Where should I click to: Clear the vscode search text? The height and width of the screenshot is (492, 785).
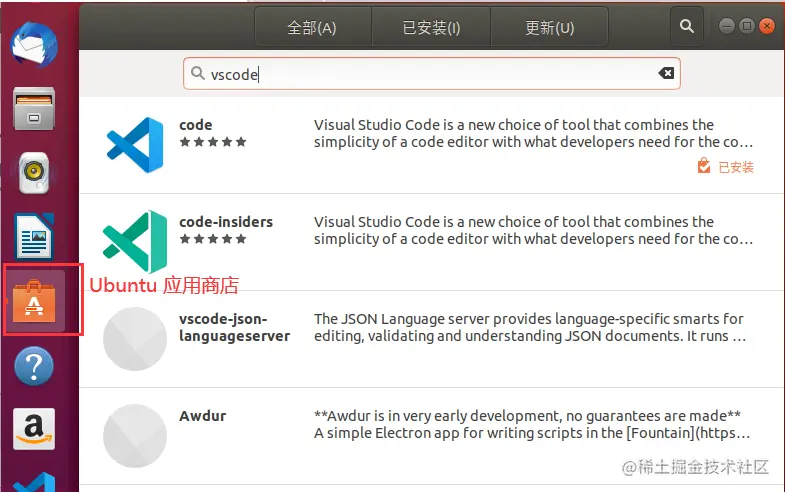click(x=666, y=74)
